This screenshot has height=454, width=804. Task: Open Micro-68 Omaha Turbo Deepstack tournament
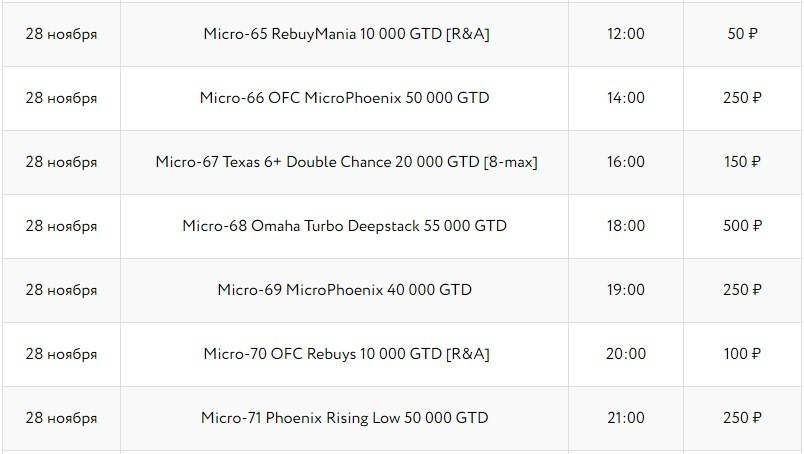(x=344, y=226)
